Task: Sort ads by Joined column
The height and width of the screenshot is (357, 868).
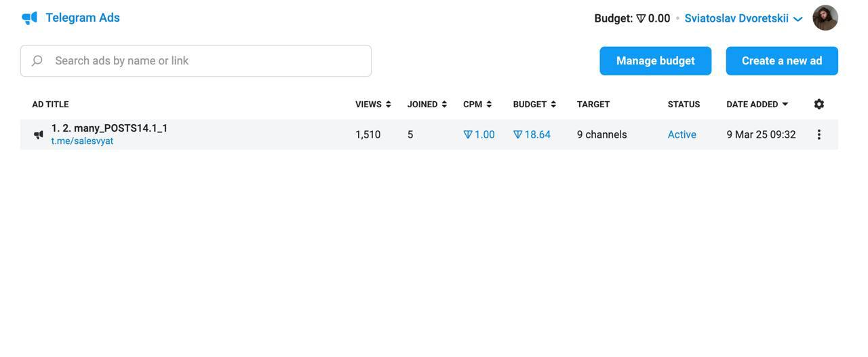Action: [x=427, y=105]
